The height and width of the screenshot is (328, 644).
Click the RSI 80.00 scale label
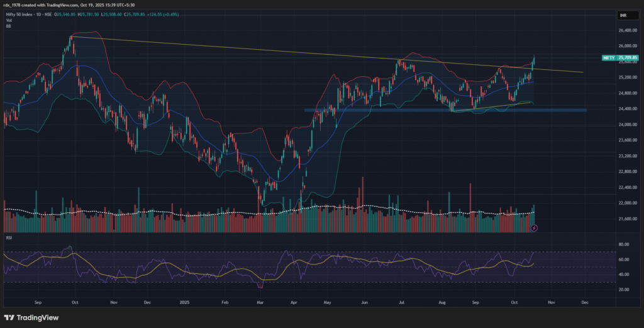point(625,244)
